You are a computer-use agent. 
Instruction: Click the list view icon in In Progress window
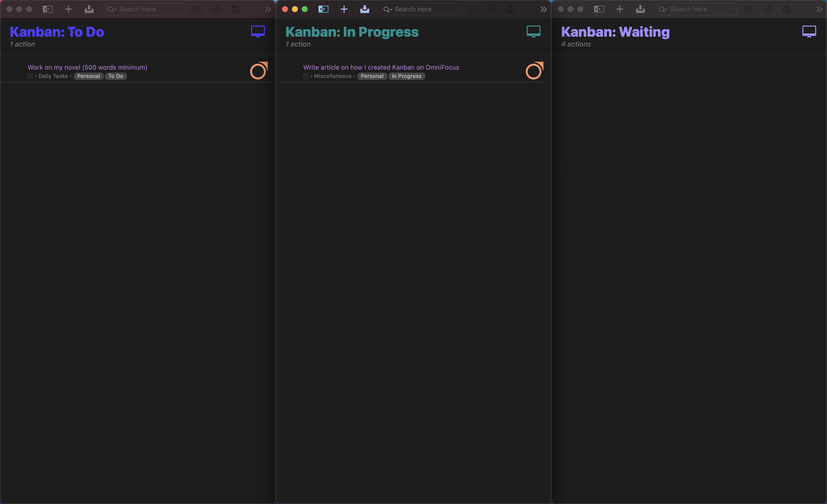[473, 9]
